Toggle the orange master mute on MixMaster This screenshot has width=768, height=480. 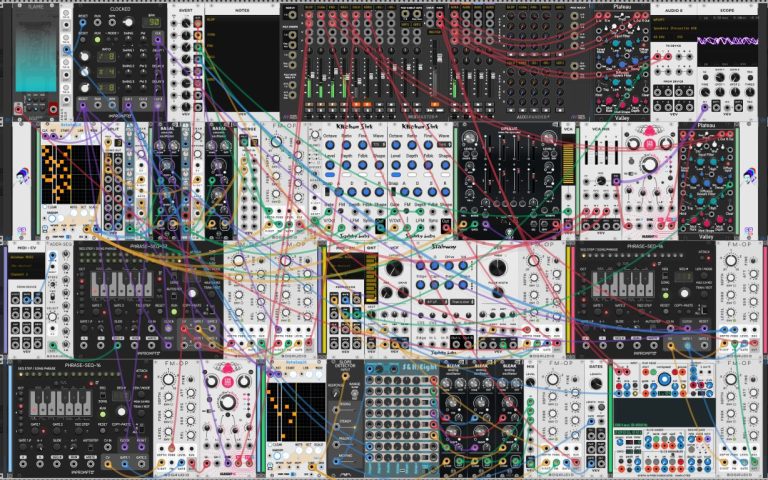pyautogui.click(x=435, y=104)
